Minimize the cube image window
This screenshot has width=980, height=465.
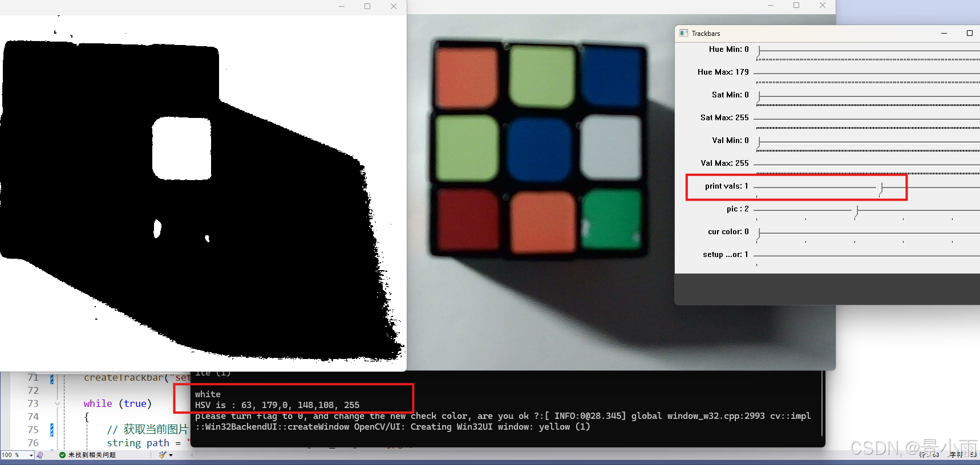771,5
